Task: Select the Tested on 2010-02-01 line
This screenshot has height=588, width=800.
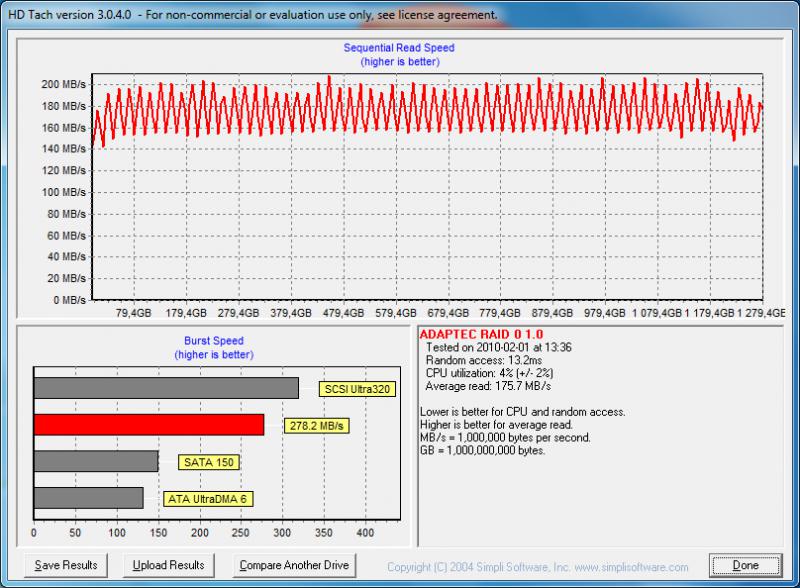Action: coord(498,348)
